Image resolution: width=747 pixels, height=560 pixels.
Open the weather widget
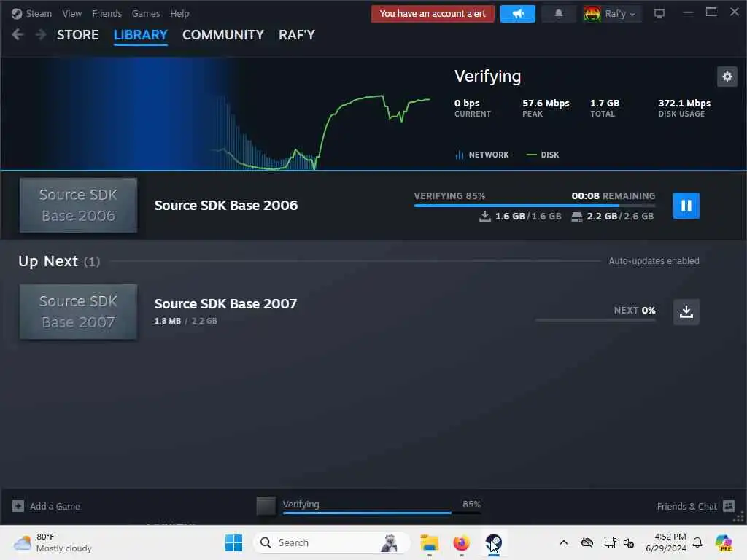coord(53,542)
